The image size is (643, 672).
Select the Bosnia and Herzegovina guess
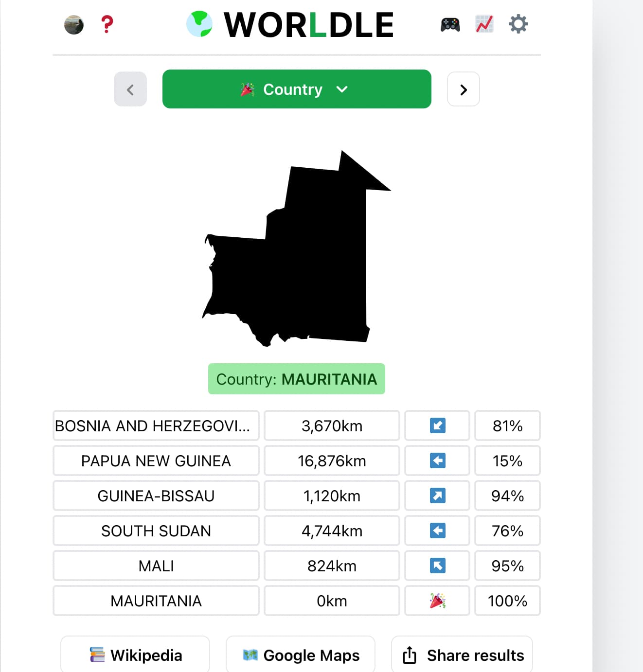[156, 426]
